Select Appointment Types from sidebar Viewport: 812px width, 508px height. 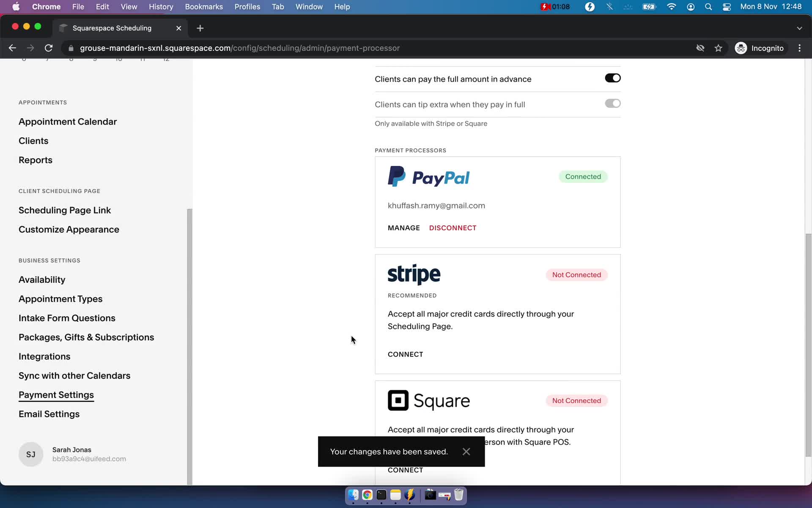60,298
